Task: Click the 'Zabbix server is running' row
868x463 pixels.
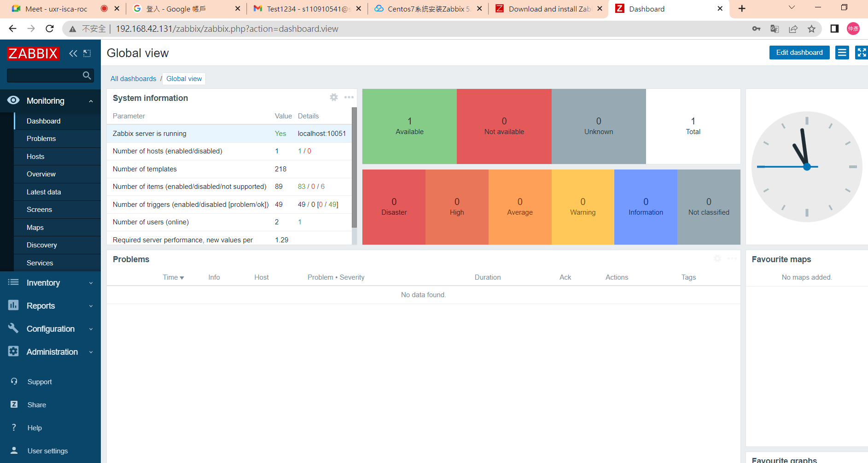Action: click(229, 134)
